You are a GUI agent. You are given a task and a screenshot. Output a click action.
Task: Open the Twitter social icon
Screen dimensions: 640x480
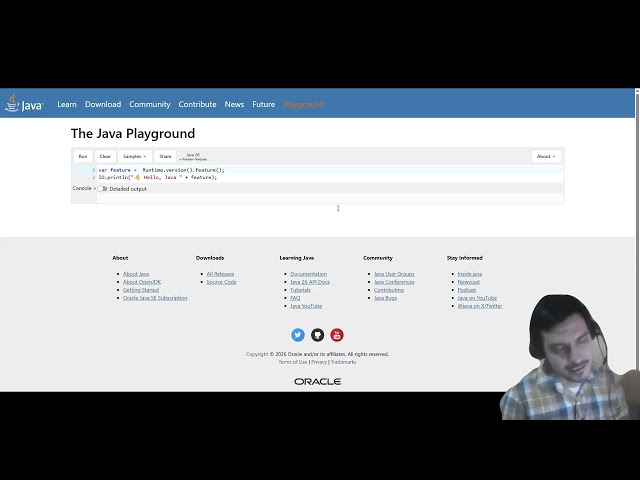[x=298, y=335]
